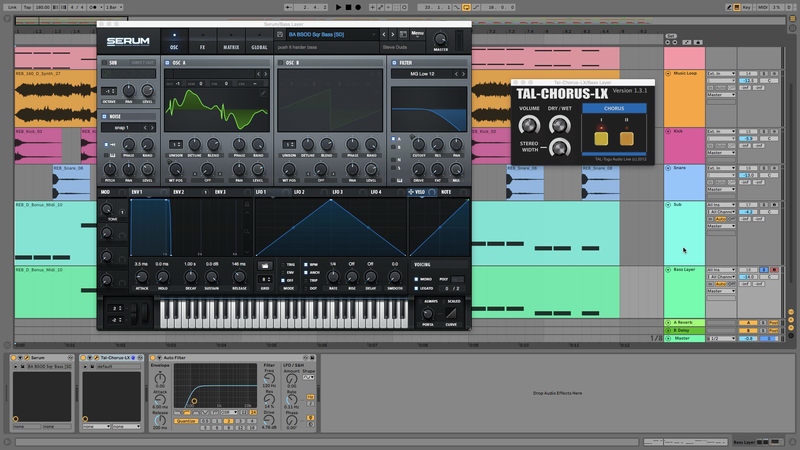Click the Auto Filter Freq knob
Image resolution: width=800 pixels, height=450 pixels.
pos(269,379)
